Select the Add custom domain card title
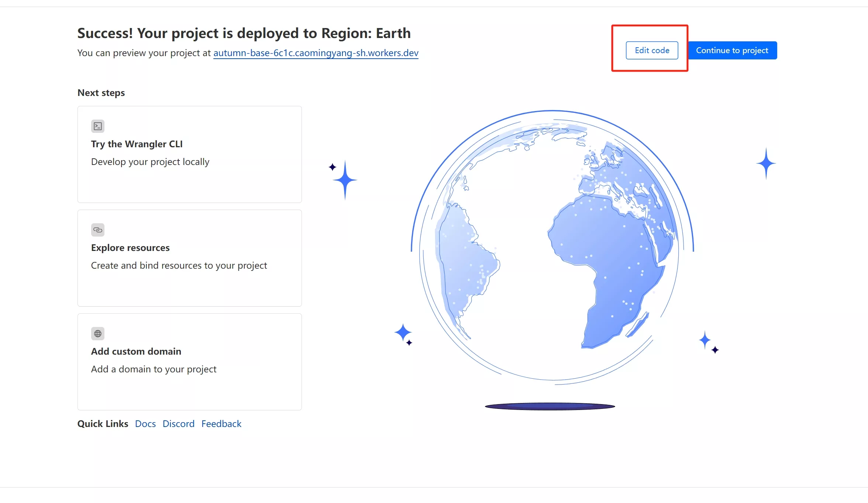868x503 pixels. [136, 351]
